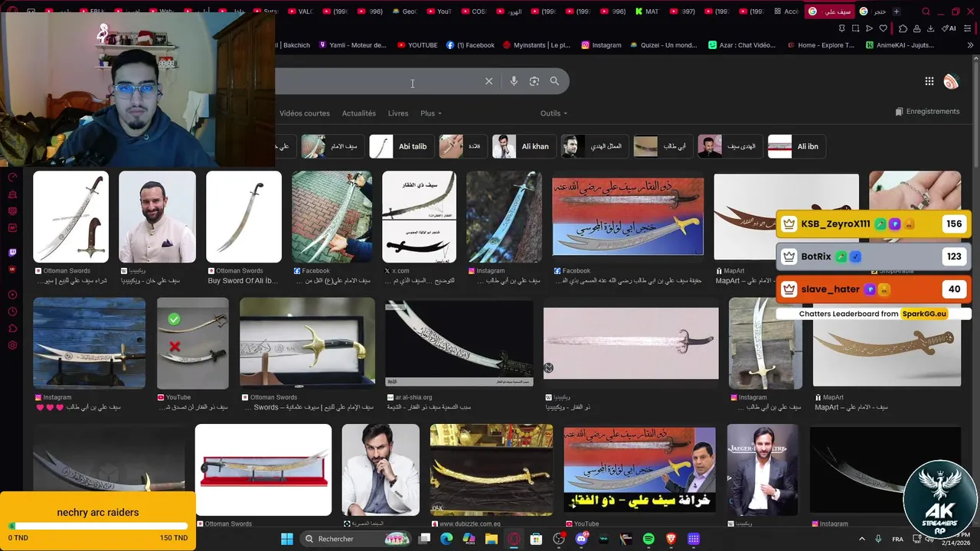Viewport: 980px width, 551px height.
Task: Open the (1) Facebook bookmark
Action: 470,45
